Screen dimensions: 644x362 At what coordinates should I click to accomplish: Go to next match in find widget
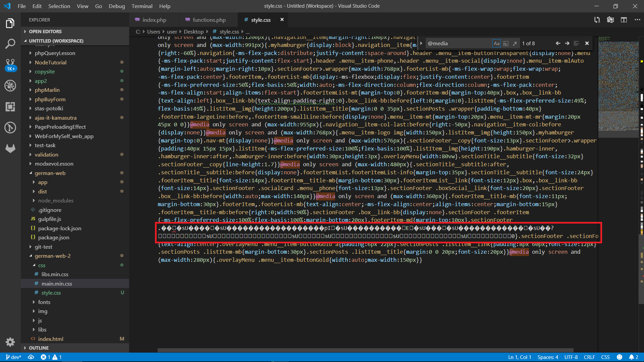click(x=567, y=43)
